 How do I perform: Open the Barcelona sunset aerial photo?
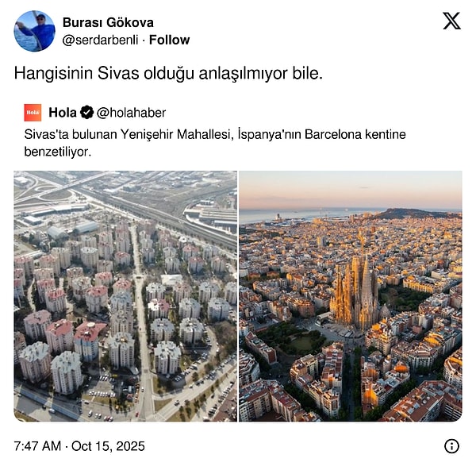tap(351, 296)
